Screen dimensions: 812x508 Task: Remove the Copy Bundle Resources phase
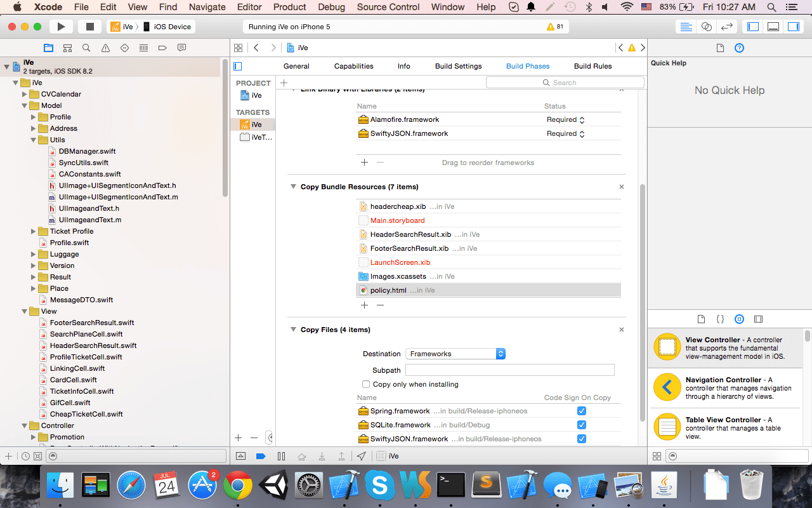tap(622, 187)
